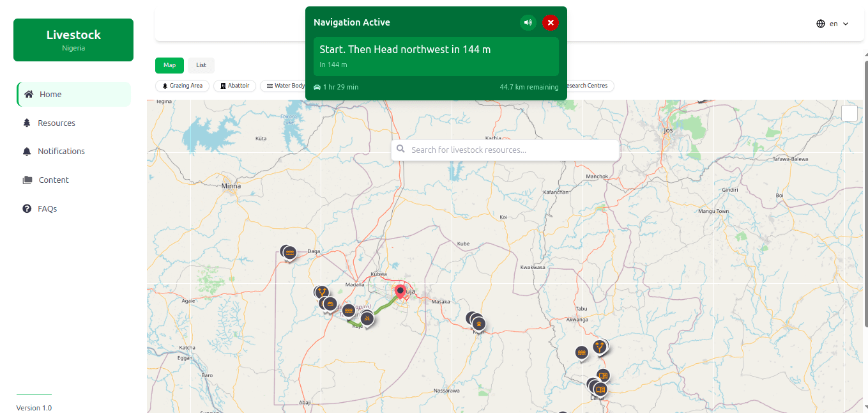Screen dimensions: 868x413
Task: Close the Navigation Active panel
Action: pyautogui.click(x=550, y=22)
